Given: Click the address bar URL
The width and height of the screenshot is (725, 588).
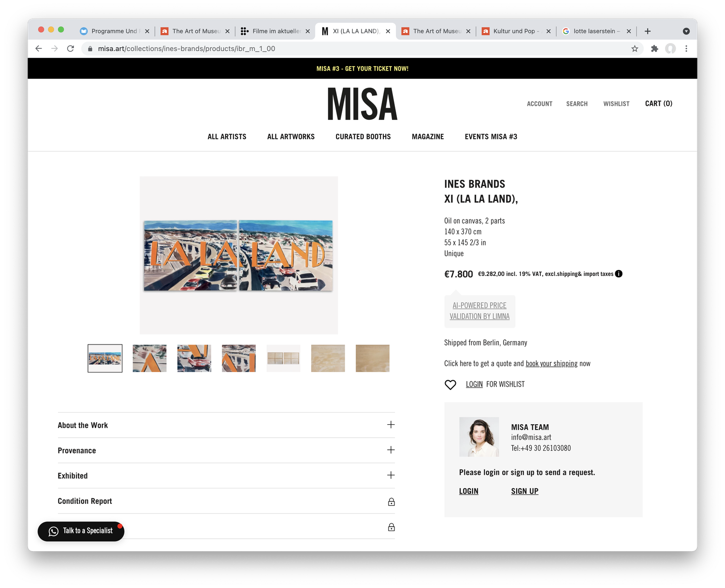Looking at the screenshot, I should coord(187,49).
